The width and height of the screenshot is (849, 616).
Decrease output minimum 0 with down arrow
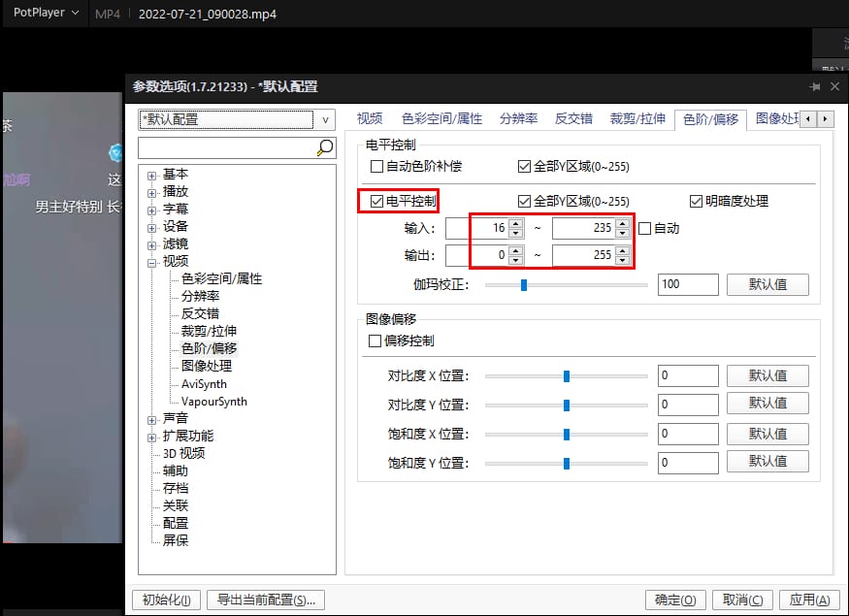pyautogui.click(x=516, y=261)
